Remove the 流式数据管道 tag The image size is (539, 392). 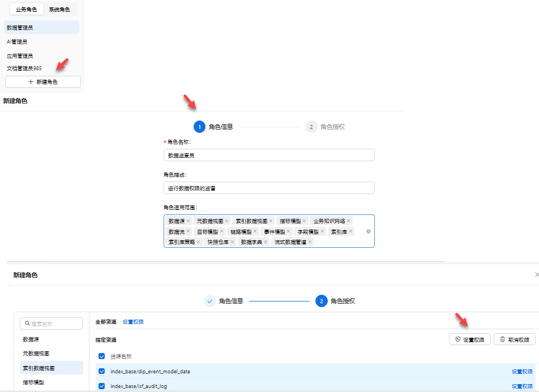(x=310, y=242)
